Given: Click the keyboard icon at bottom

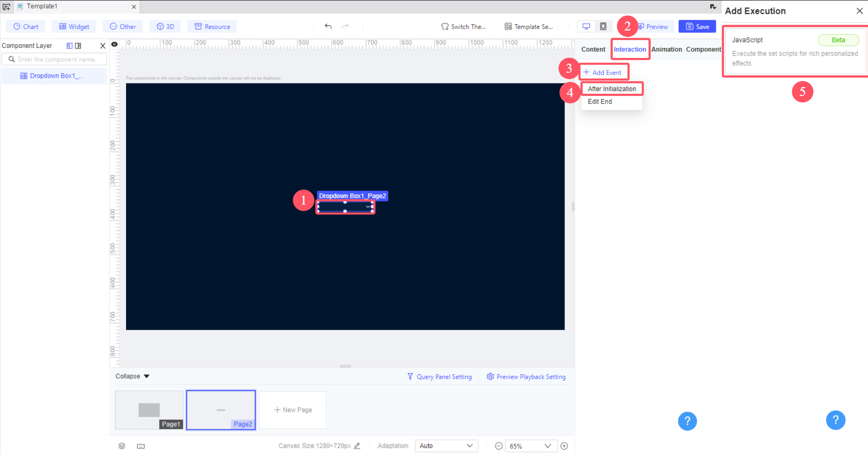Looking at the screenshot, I should click(141, 446).
